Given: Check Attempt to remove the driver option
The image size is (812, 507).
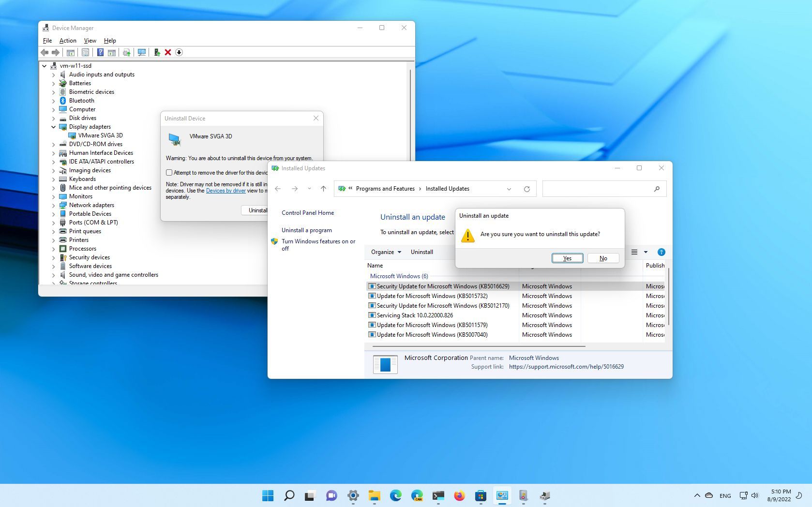Looking at the screenshot, I should pos(169,172).
